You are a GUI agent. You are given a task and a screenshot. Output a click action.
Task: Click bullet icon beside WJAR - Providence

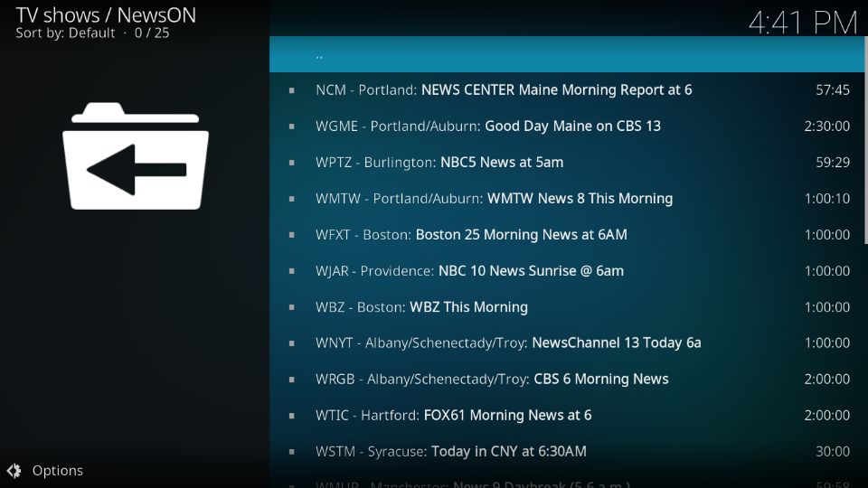click(x=292, y=271)
